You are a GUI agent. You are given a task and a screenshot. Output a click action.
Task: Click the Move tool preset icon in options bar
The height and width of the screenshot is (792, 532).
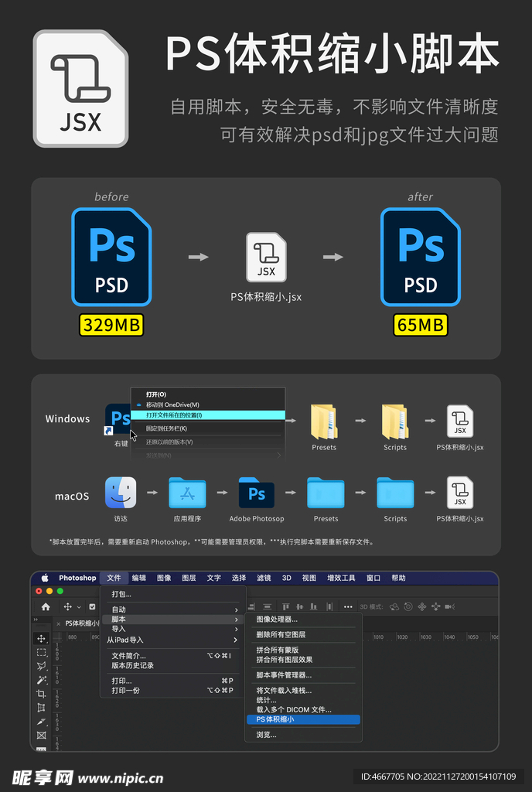tap(67, 606)
